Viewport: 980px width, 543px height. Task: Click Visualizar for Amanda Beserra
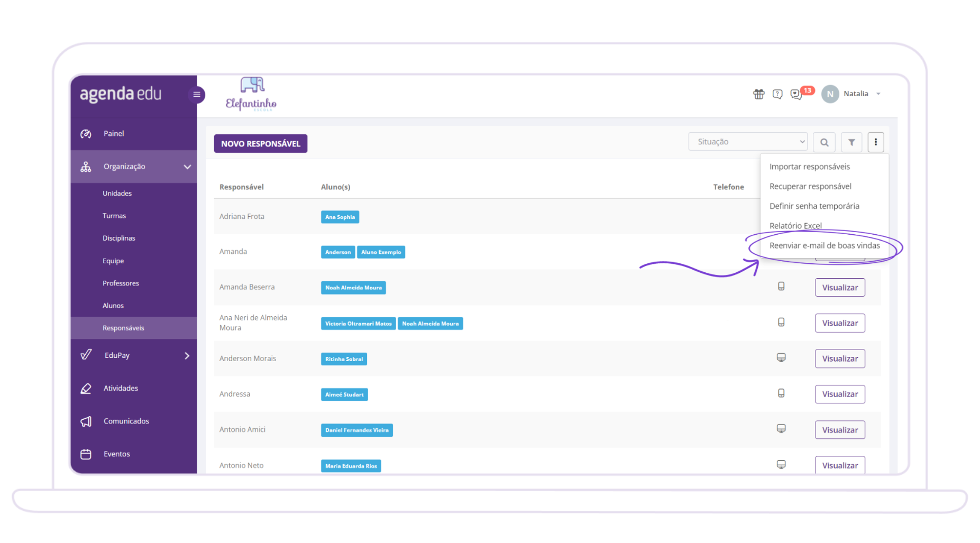pos(839,288)
